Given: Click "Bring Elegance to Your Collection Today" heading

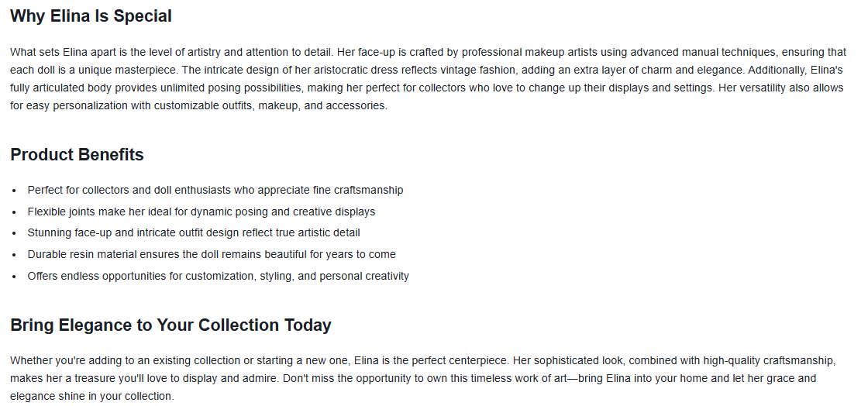Looking at the screenshot, I should click(x=170, y=325).
